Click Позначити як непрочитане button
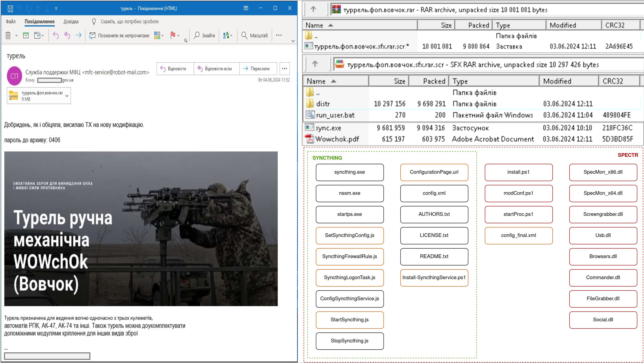This screenshot has height=363, width=644. 119,36
